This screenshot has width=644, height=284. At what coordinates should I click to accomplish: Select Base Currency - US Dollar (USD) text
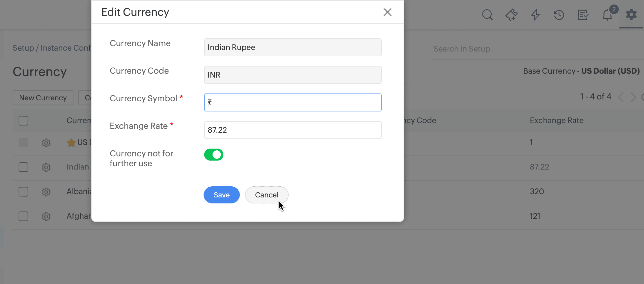pyautogui.click(x=582, y=71)
